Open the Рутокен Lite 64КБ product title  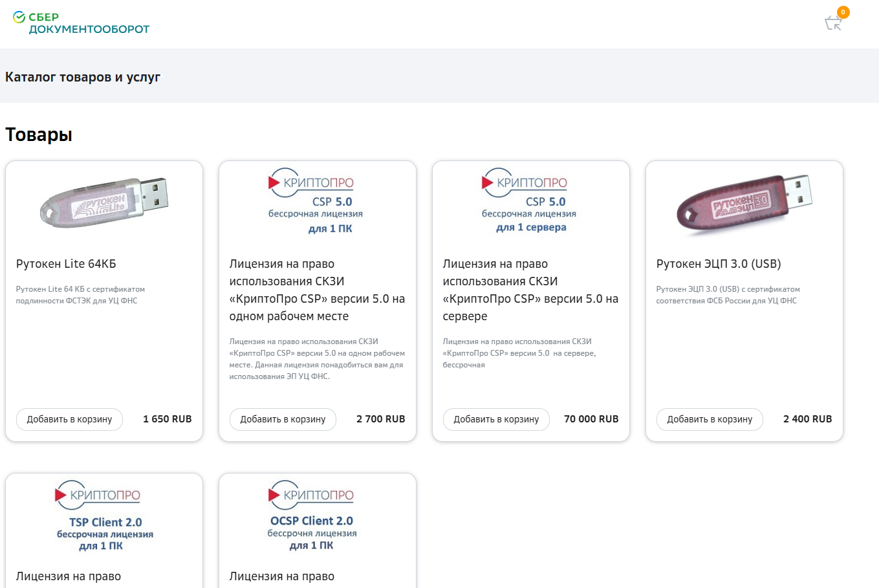[66, 264]
